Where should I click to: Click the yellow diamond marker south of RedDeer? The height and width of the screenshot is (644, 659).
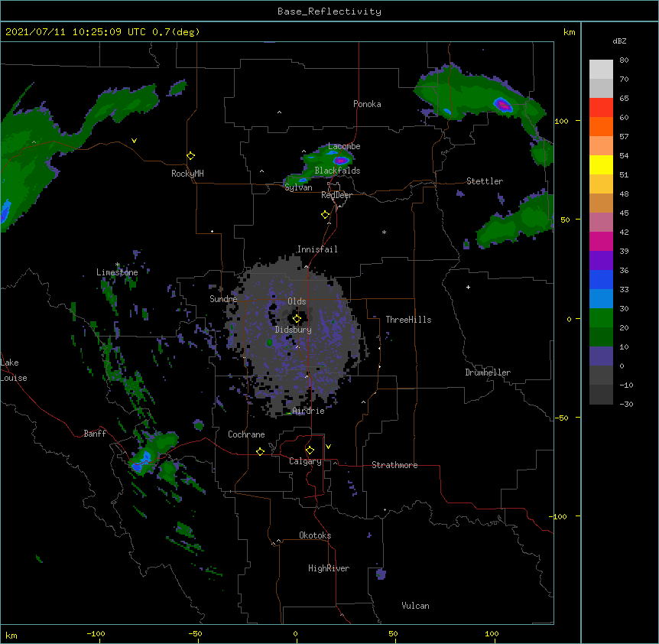tap(325, 215)
